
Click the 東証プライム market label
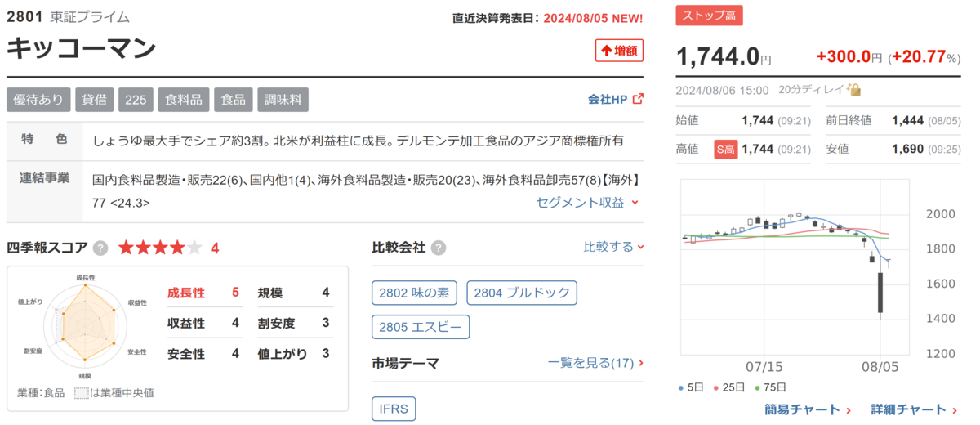coord(90,16)
